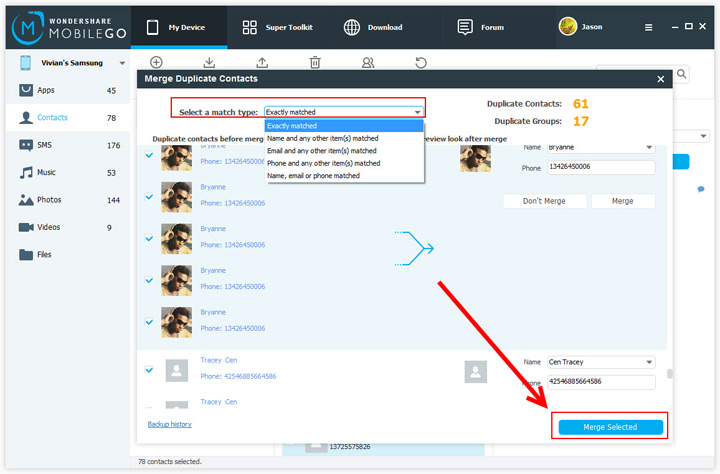This screenshot has height=474, width=720.
Task: Expand the Bryanne Name dropdown in preview
Action: [x=649, y=147]
